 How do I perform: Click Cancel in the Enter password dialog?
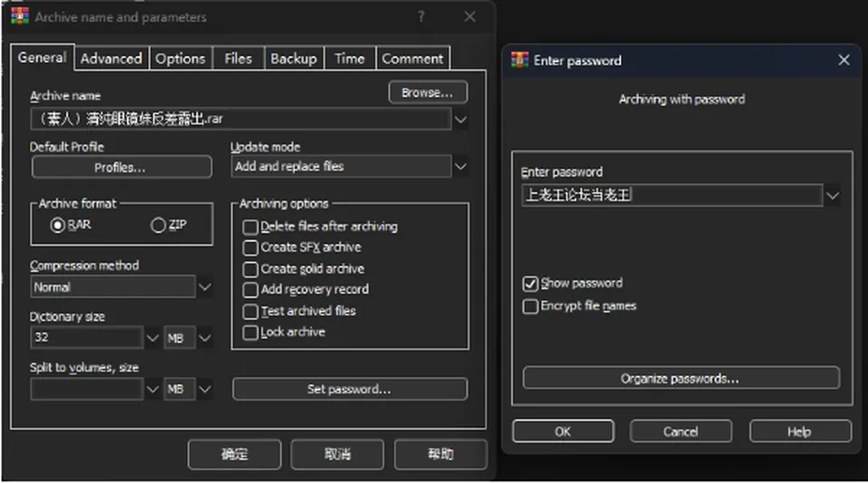pyautogui.click(x=681, y=431)
